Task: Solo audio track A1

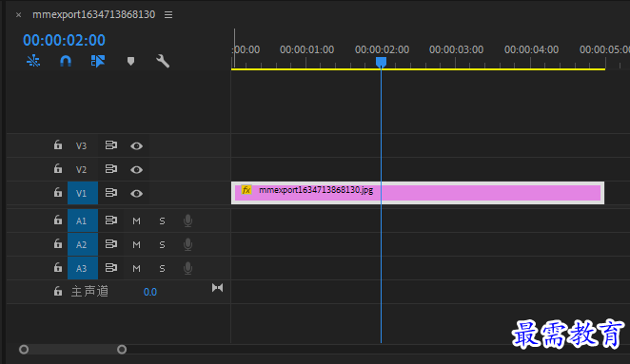Action: coord(162,220)
